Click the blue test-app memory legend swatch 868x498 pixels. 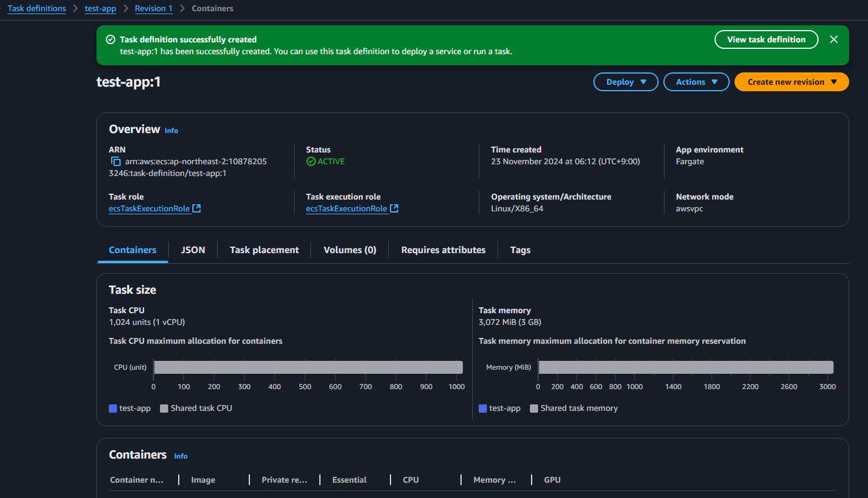483,409
